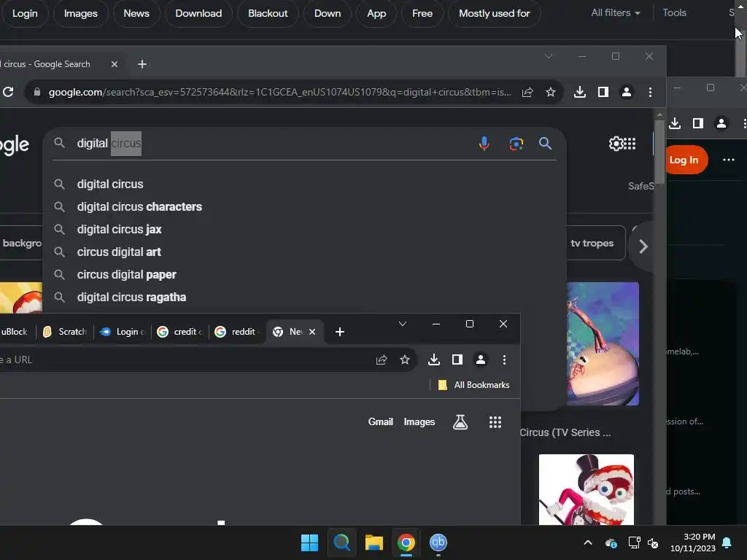The height and width of the screenshot is (560, 747).
Task: Switch to the credit tab
Action: 181,332
